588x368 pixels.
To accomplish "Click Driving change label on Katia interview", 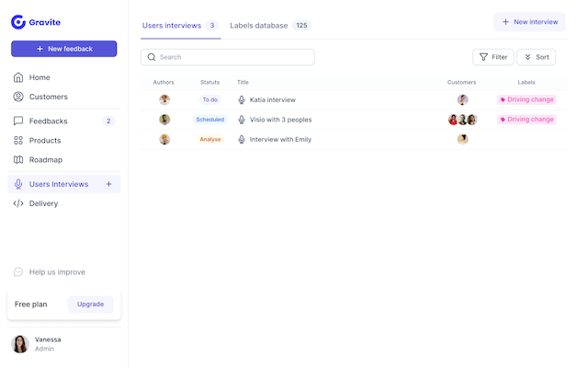I will pos(526,99).
